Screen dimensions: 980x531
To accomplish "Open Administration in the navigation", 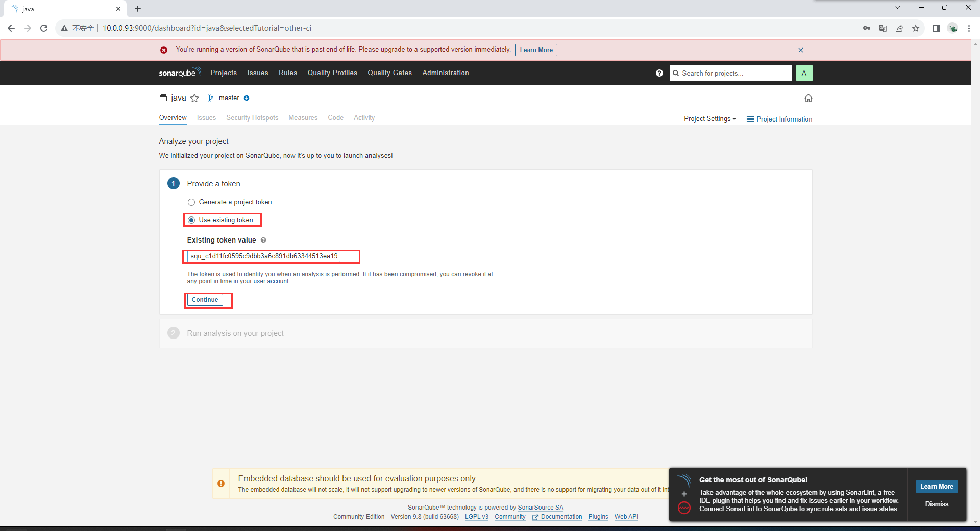I will [446, 73].
